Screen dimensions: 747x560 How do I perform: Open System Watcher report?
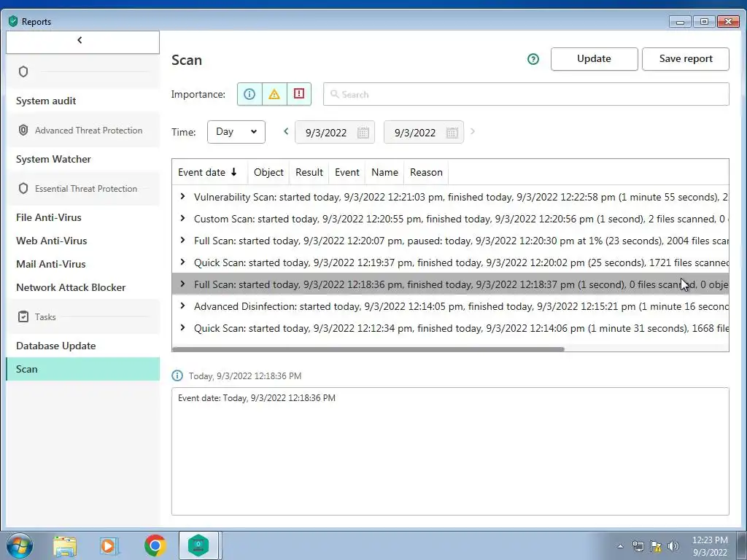tap(53, 159)
